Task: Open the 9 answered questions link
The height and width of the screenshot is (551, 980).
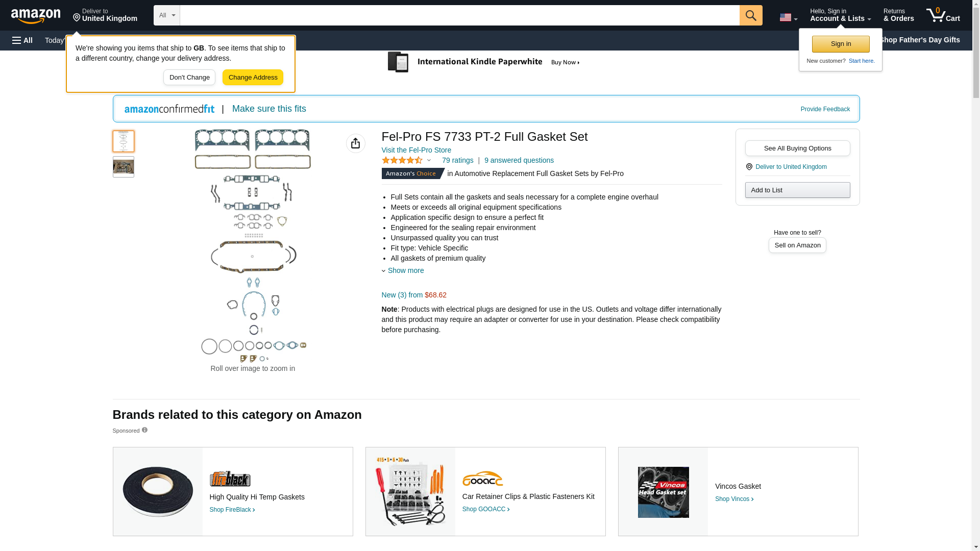Action: click(519, 160)
